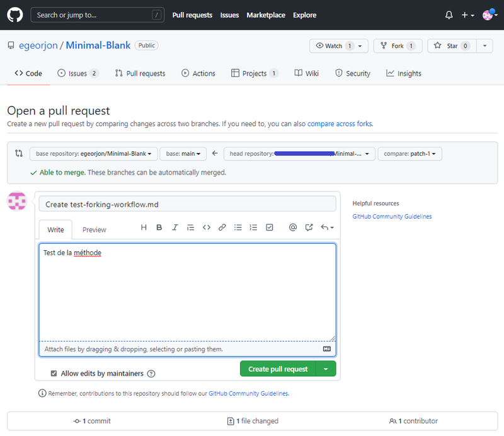Screen dimensions: 504x436
Task: Add a task list
Action: pyautogui.click(x=269, y=227)
